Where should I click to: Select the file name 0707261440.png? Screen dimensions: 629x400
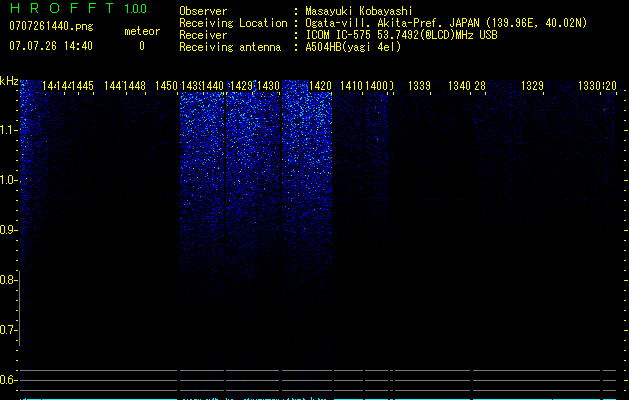pyautogui.click(x=51, y=26)
